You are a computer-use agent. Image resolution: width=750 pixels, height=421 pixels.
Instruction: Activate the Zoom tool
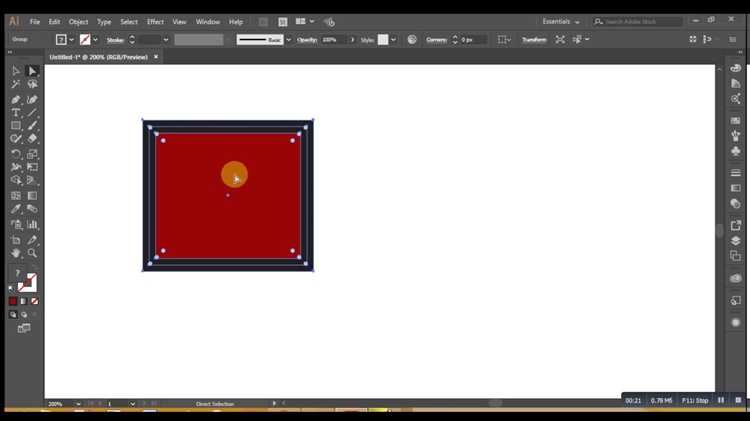click(x=32, y=253)
